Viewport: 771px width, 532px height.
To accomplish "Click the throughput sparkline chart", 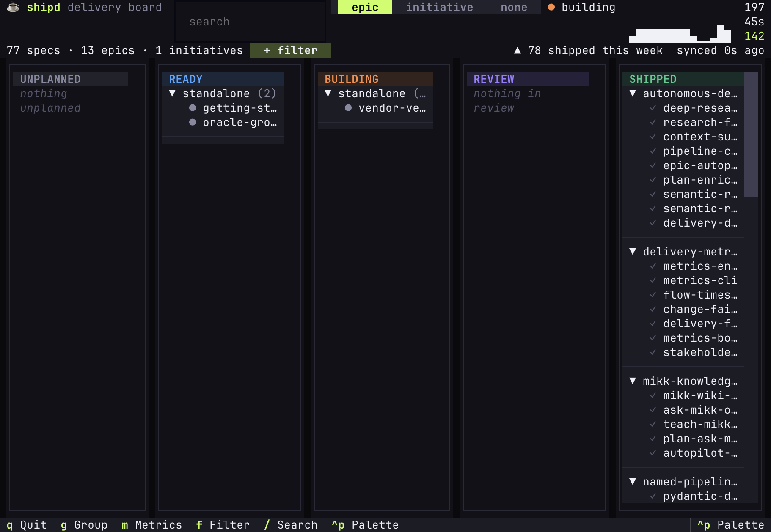I will (680, 34).
